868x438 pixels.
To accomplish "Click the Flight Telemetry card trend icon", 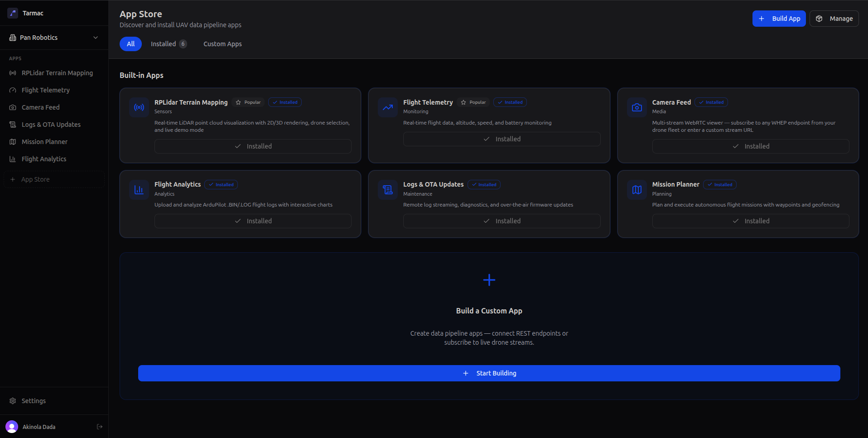I will (x=388, y=107).
